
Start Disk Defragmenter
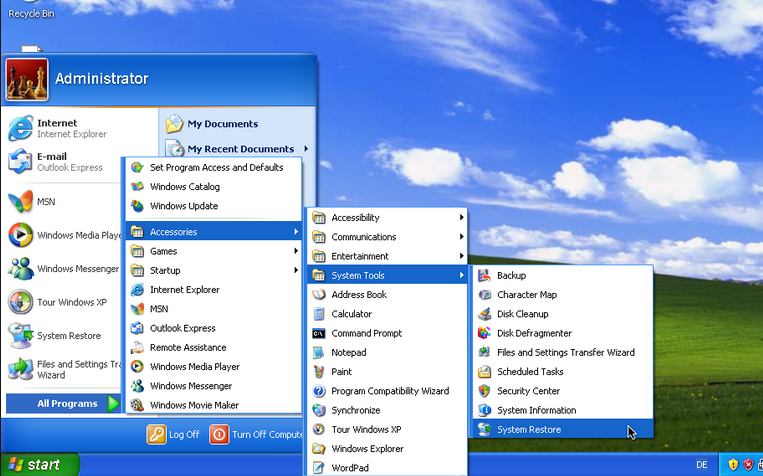click(x=563, y=333)
